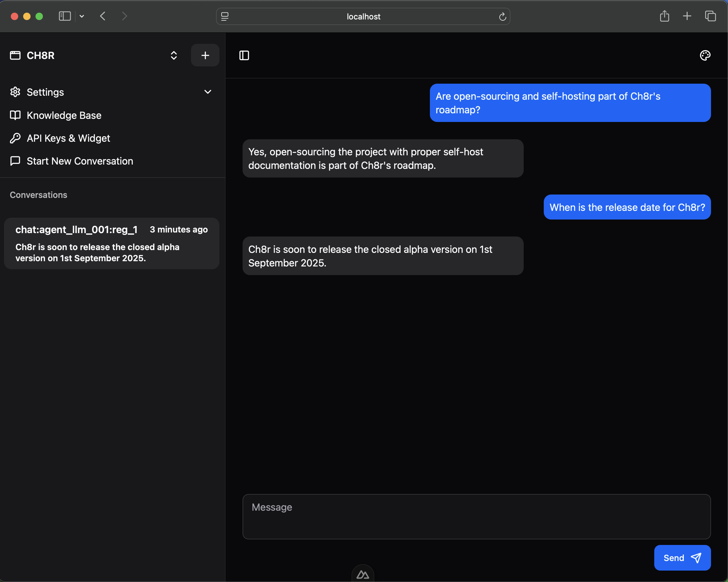The image size is (728, 582).
Task: Go to API Keys & Widget
Action: (x=68, y=138)
